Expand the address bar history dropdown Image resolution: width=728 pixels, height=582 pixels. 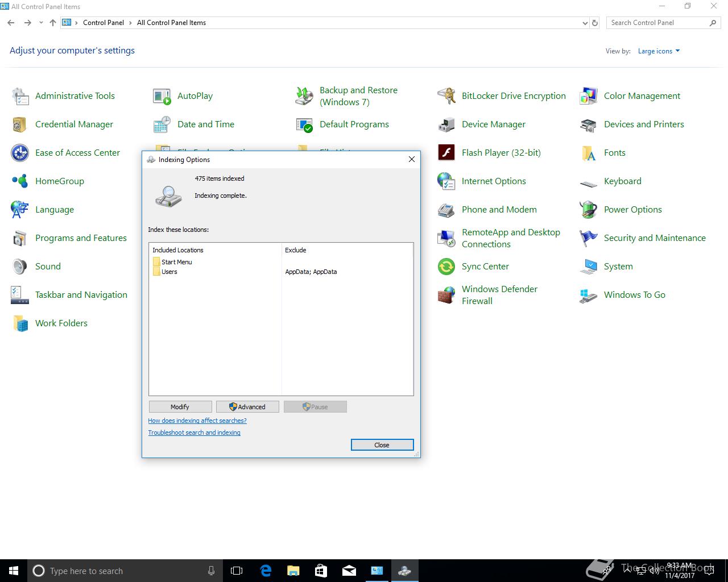pos(585,23)
